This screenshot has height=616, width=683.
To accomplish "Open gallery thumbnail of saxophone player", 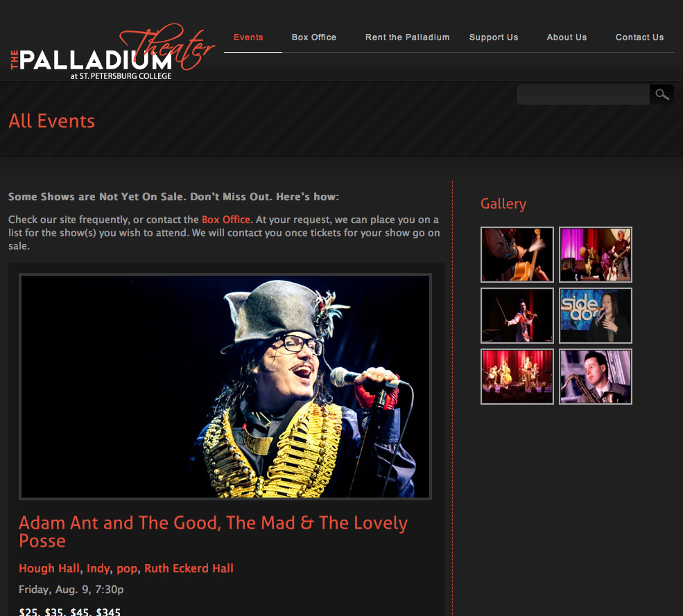I will pyautogui.click(x=596, y=376).
